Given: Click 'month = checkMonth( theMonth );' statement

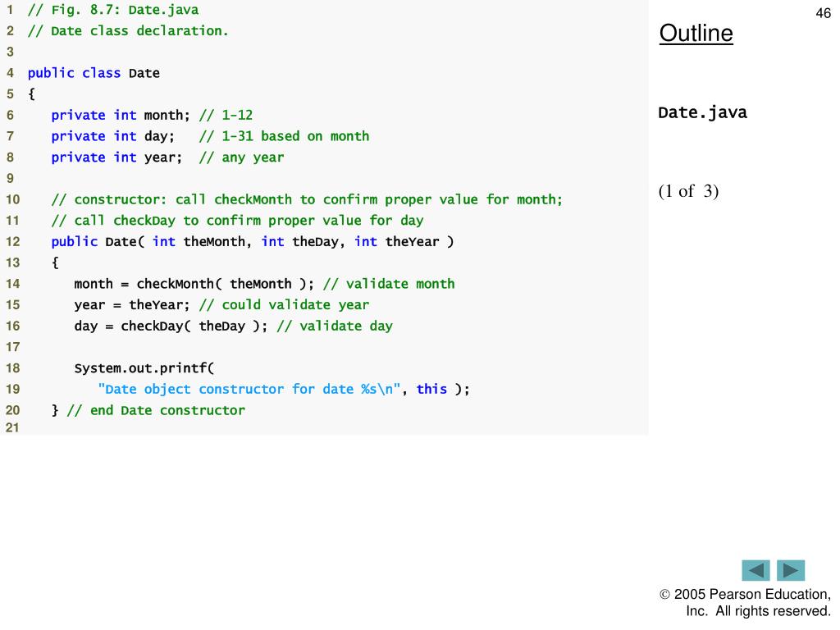Looking at the screenshot, I should coord(194,284).
